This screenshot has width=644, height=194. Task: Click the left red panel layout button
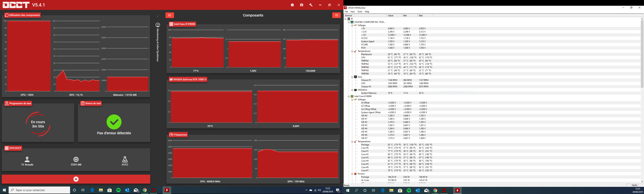tap(170, 15)
